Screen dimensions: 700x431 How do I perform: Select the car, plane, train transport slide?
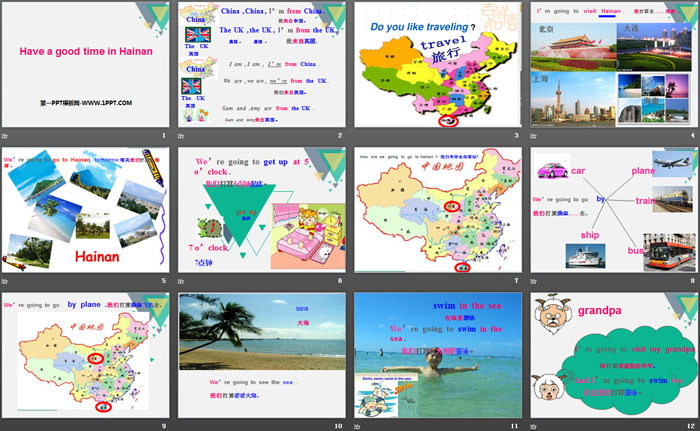(614, 210)
